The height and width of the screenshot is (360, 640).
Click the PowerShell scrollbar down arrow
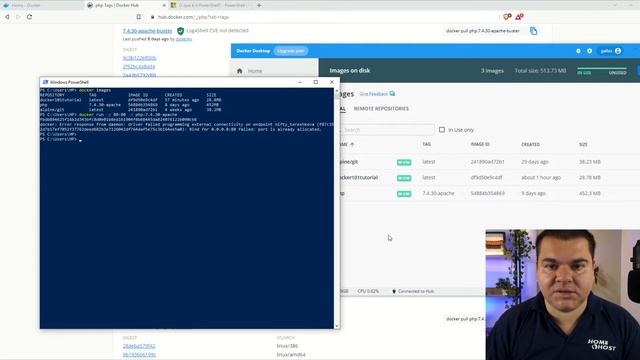(337, 326)
